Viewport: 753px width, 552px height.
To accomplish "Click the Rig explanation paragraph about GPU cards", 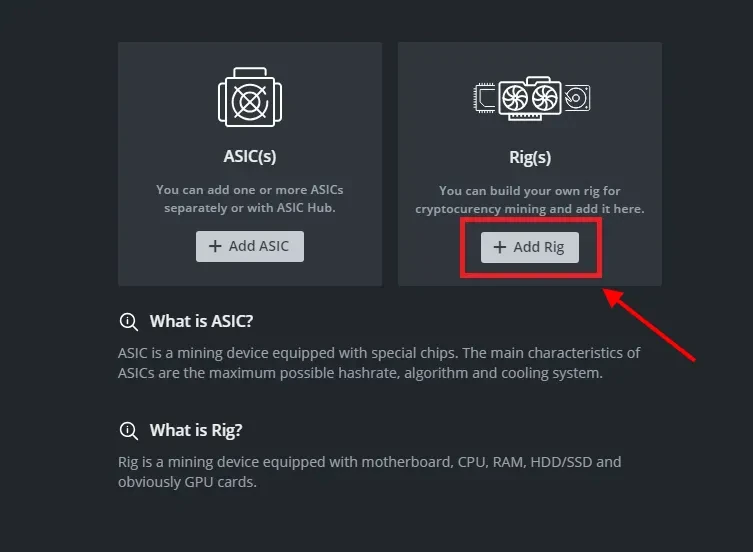I will pyautogui.click(x=369, y=471).
